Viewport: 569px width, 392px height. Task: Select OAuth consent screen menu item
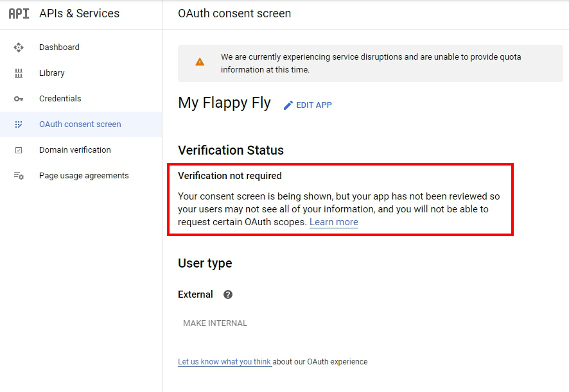pyautogui.click(x=80, y=124)
